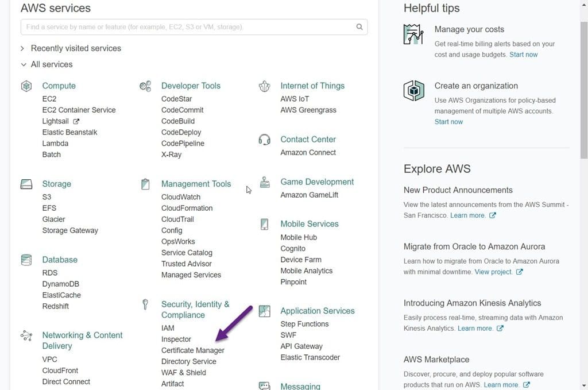Click the Application Services icon
The width and height of the screenshot is (588, 390).
264,311
